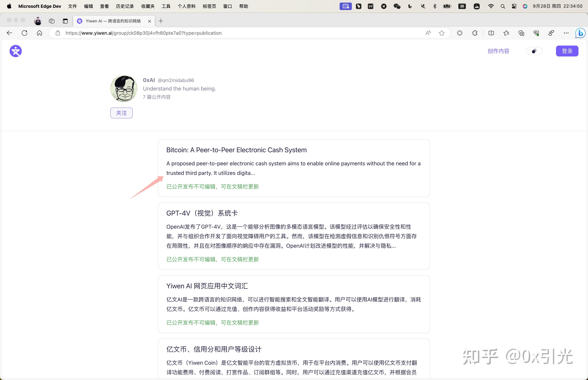588x380 pixels.
Task: Open the Control Center icon
Action: 514,6
